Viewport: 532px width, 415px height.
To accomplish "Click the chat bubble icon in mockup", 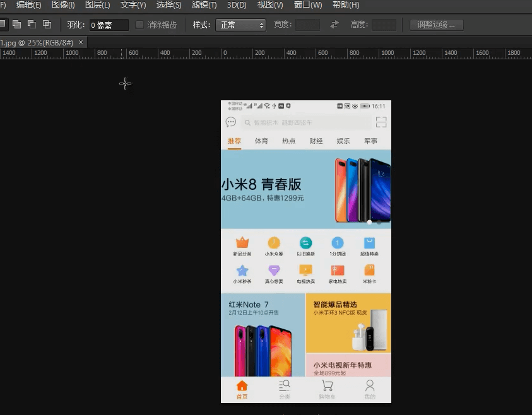I will coord(231,122).
